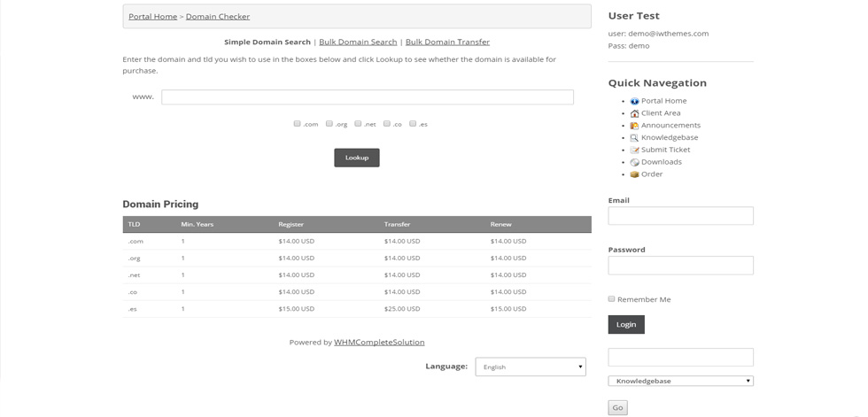Click the Order box icon
The width and height of the screenshot is (868, 417).
[x=634, y=174]
